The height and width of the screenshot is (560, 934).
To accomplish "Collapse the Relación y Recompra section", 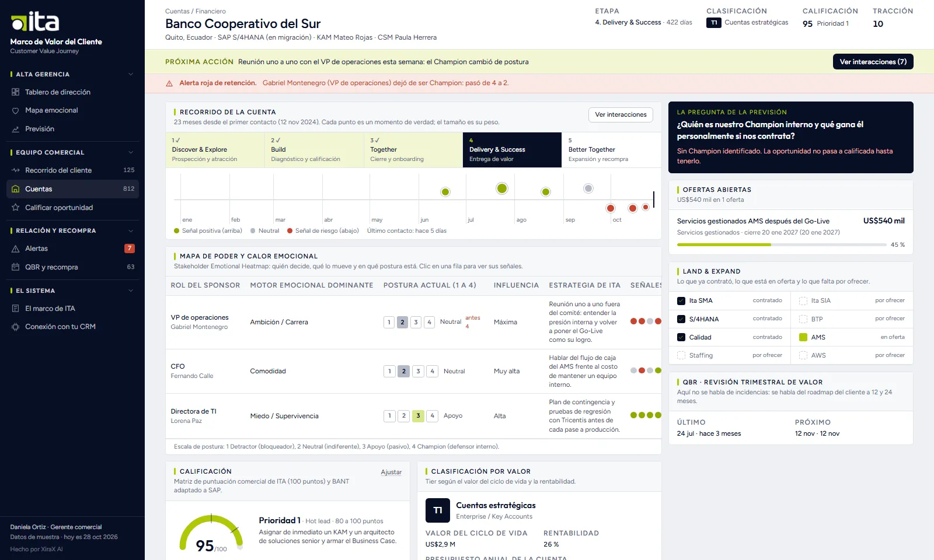I will 131,230.
